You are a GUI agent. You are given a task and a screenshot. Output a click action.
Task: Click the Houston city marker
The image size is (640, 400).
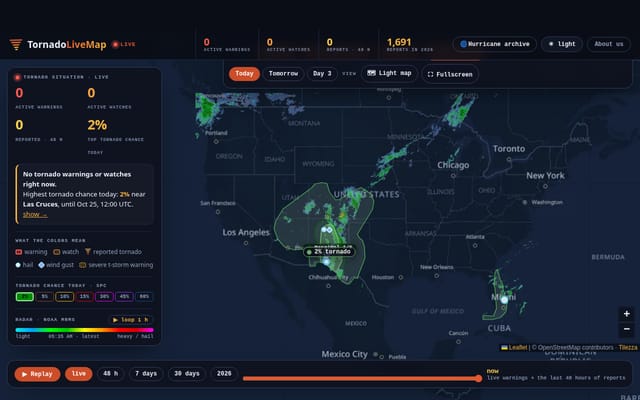(400, 277)
